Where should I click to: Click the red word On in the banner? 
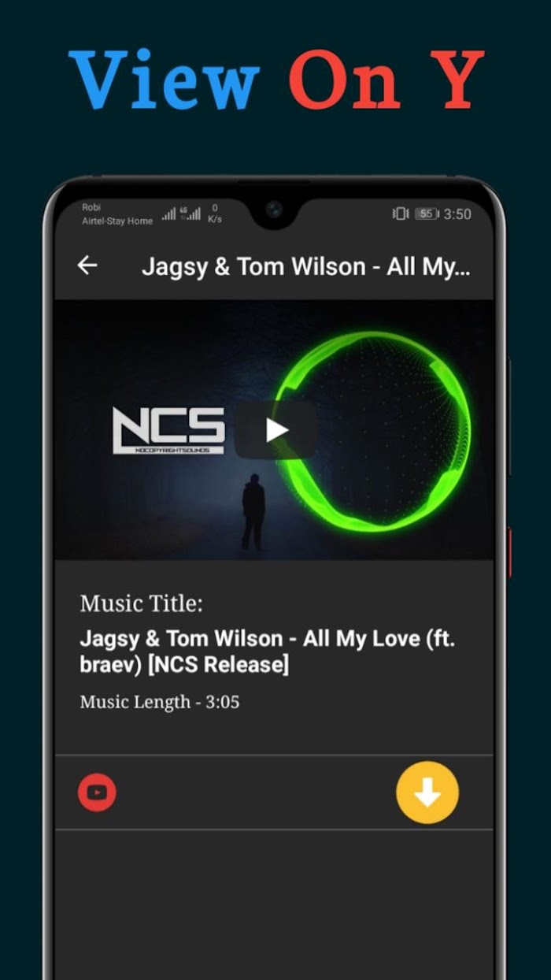[346, 80]
